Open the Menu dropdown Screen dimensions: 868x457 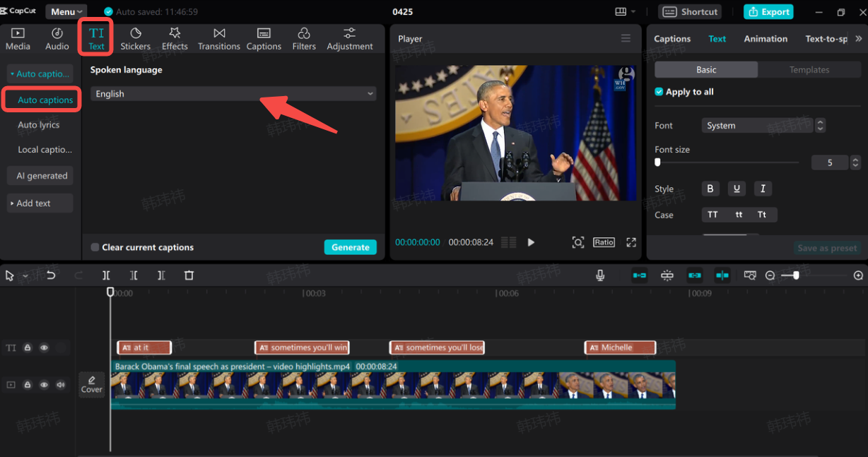pyautogui.click(x=66, y=11)
